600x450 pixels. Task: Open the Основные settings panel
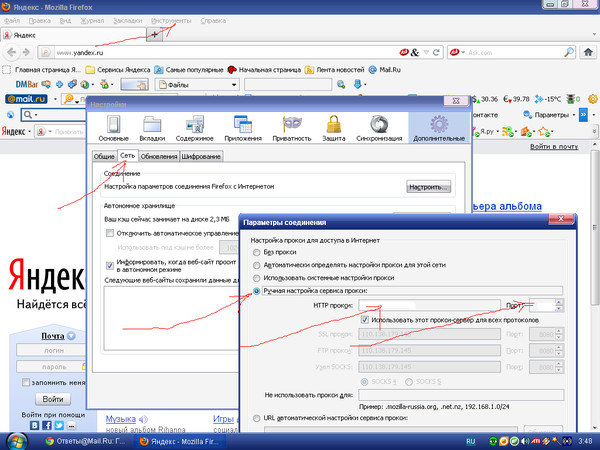click(x=113, y=129)
